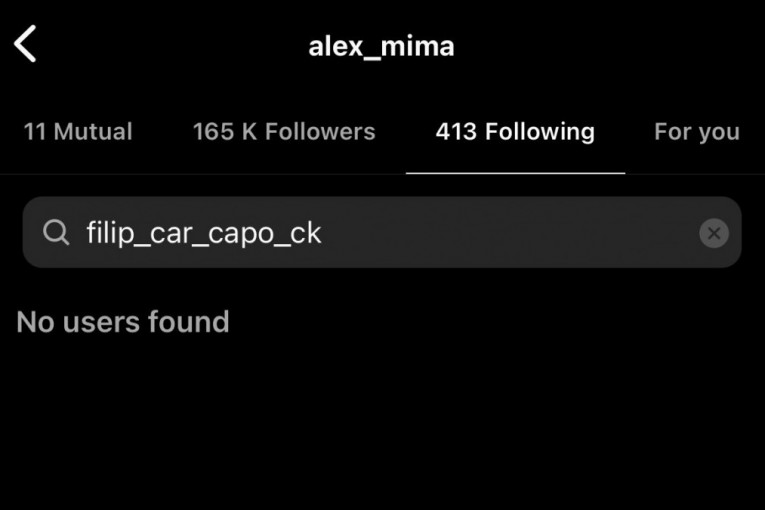Return to previous screen via back arrow
The height and width of the screenshot is (510, 765).
(25, 44)
